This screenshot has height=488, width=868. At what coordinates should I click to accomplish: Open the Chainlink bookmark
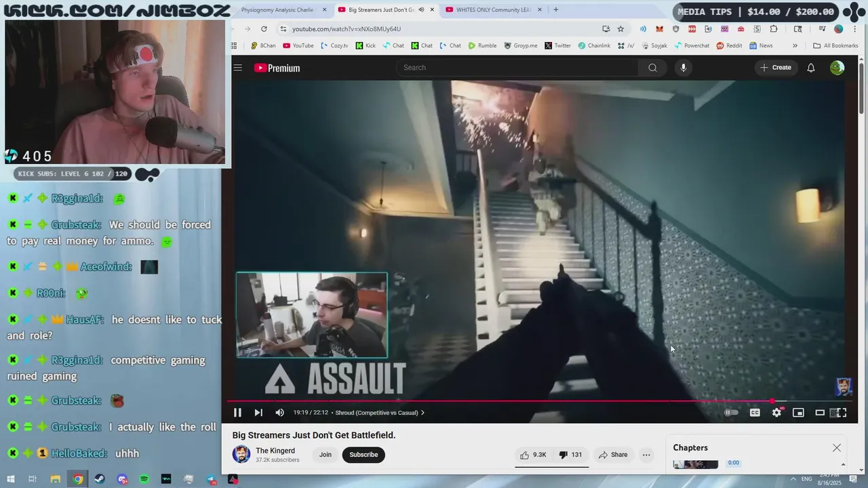(x=594, y=45)
